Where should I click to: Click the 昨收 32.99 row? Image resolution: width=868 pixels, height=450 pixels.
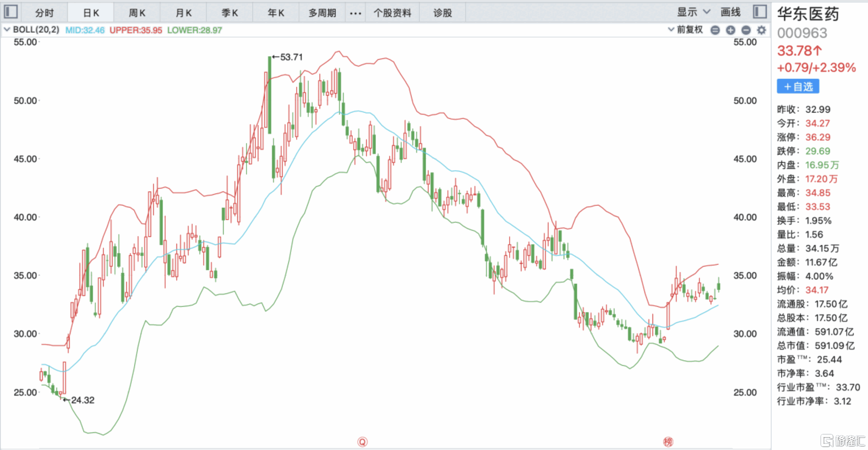[x=804, y=109]
